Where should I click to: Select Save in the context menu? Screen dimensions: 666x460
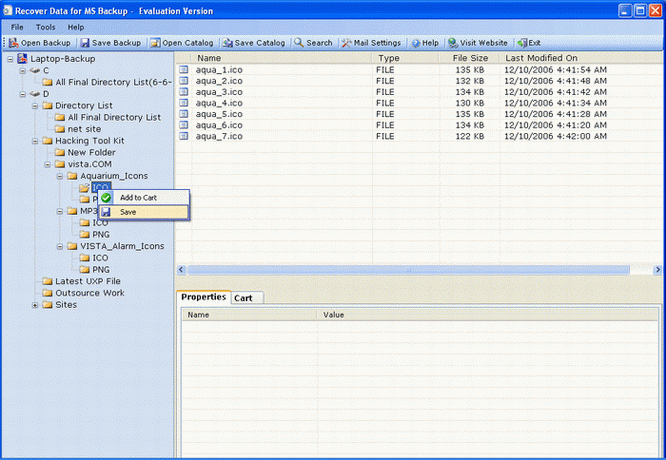click(128, 212)
